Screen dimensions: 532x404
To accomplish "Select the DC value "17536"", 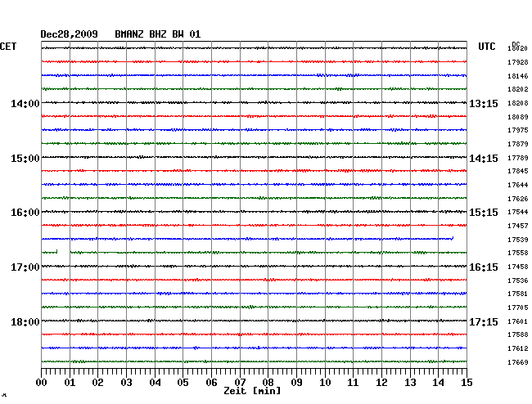I will coord(518,281).
